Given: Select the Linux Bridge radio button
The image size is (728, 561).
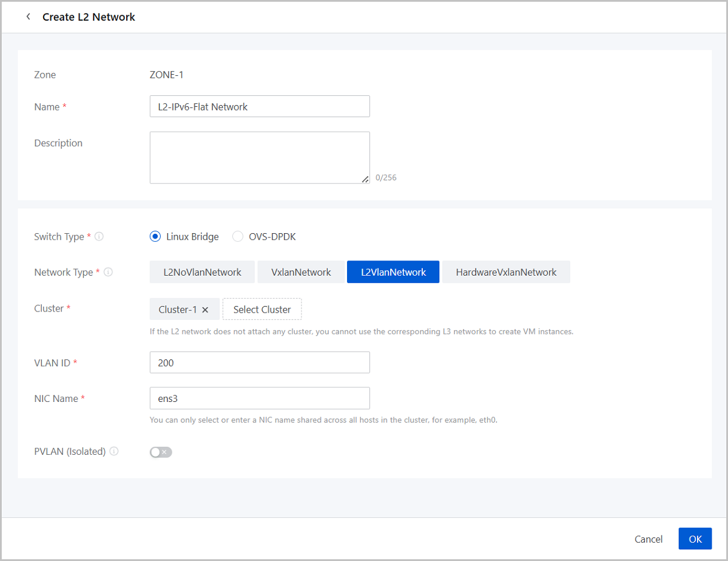Looking at the screenshot, I should coord(155,237).
